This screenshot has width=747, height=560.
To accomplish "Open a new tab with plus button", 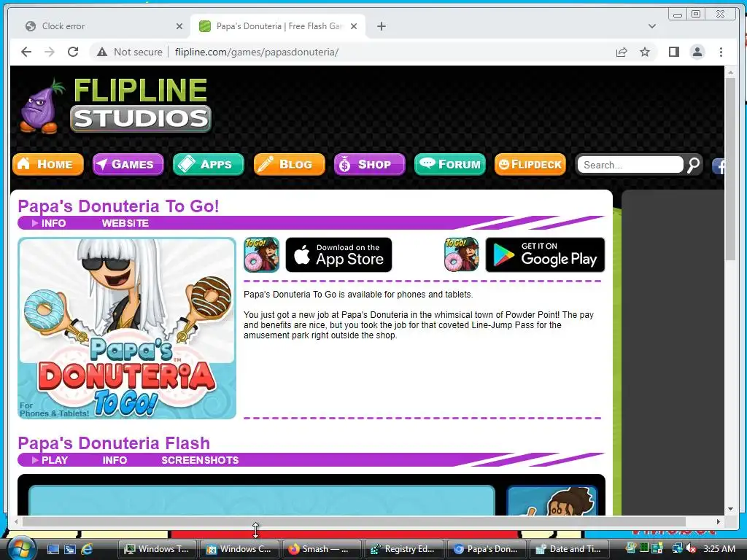I will tap(381, 26).
